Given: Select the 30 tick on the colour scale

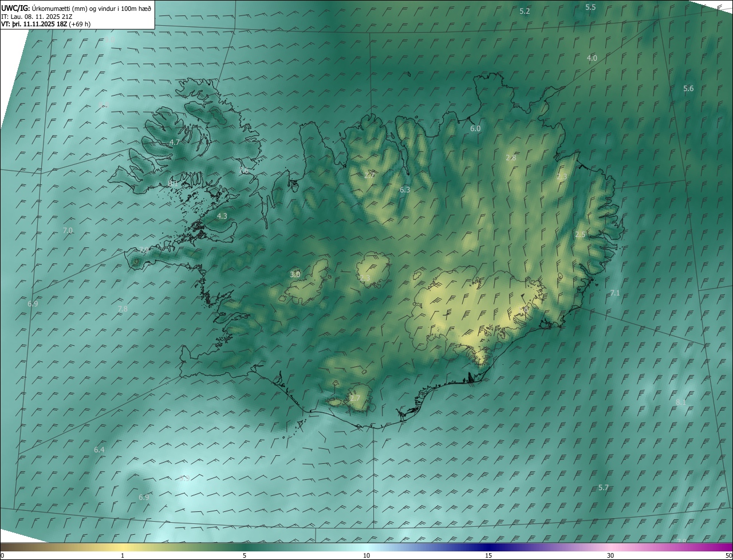Looking at the screenshot, I should pyautogui.click(x=610, y=555).
